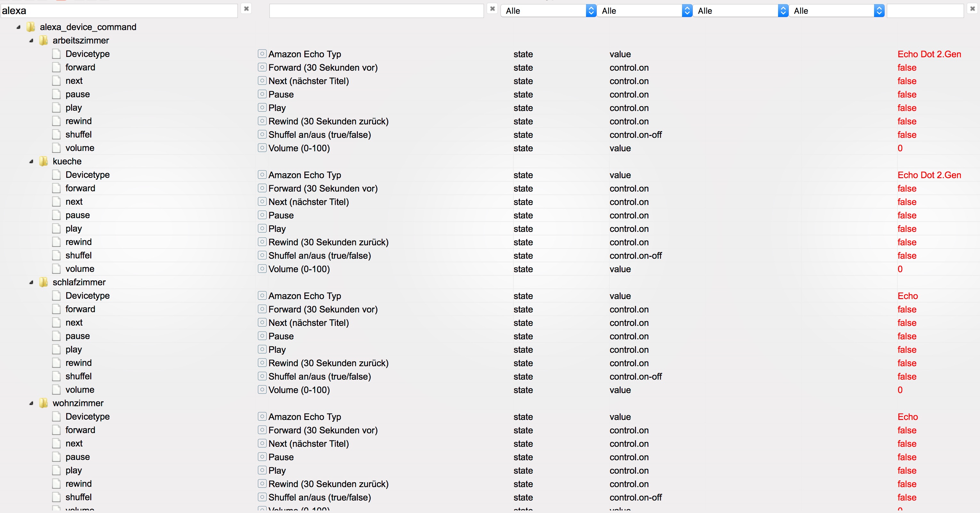Click the file icon of schlafzimmer play

56,349
